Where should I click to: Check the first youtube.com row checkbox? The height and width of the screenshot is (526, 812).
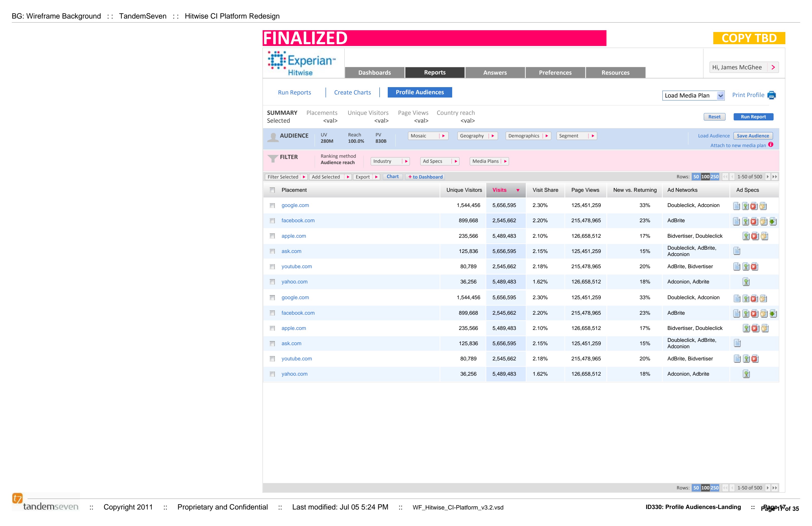pos(272,267)
